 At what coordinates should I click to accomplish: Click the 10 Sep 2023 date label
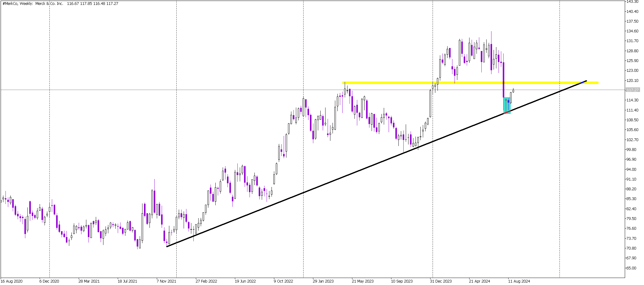402,281
